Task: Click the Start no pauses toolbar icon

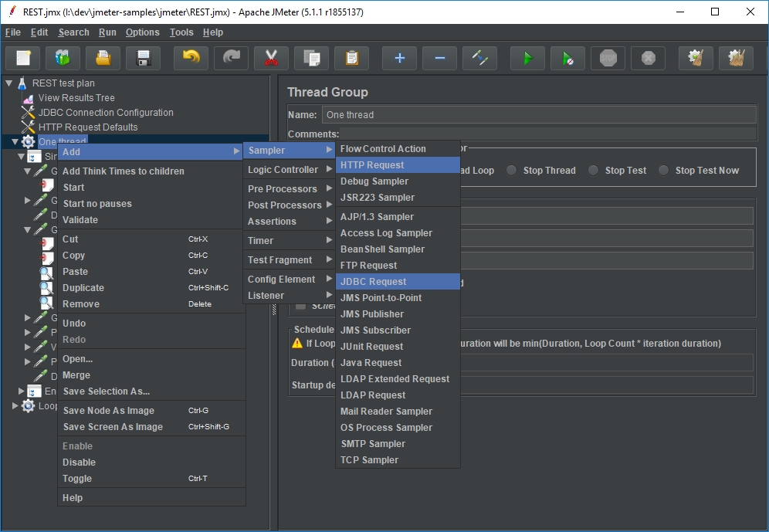Action: pos(567,58)
